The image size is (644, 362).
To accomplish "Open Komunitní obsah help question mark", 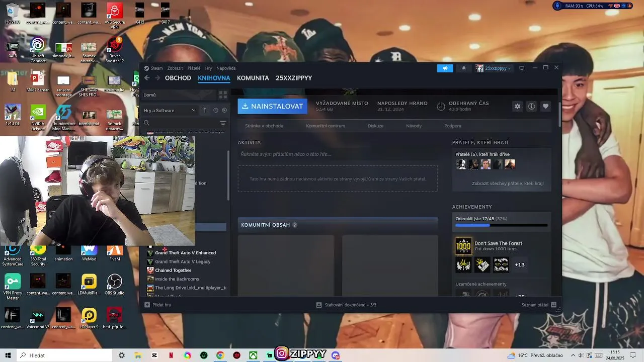I will click(295, 225).
